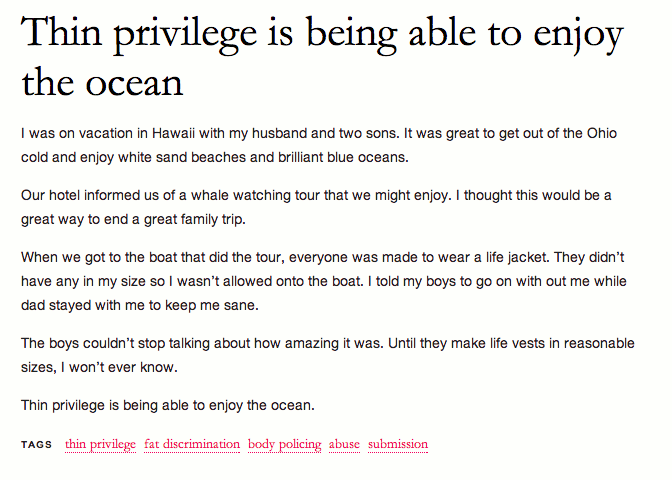This screenshot has width=672, height=480.
Task: Click the paragraph beginning "Our hotel informed us"
Action: coord(316,207)
